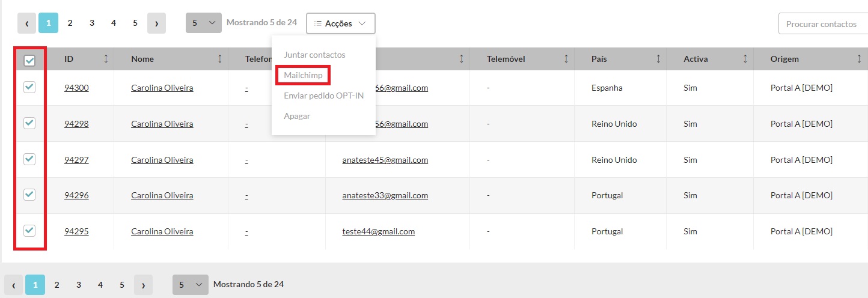Select Enviar pedido OPT-IN option
This screenshot has width=868, height=298.
click(x=323, y=96)
